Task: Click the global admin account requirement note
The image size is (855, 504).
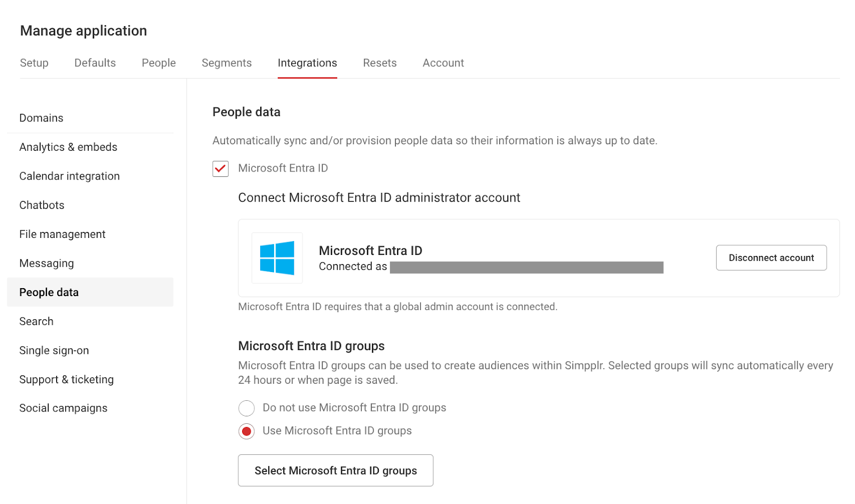Action: [398, 307]
